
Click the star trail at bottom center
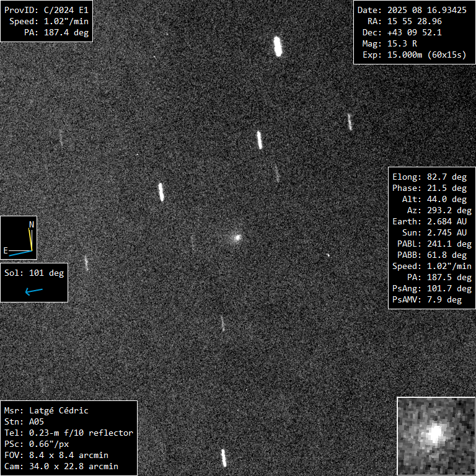pyautogui.click(x=224, y=458)
